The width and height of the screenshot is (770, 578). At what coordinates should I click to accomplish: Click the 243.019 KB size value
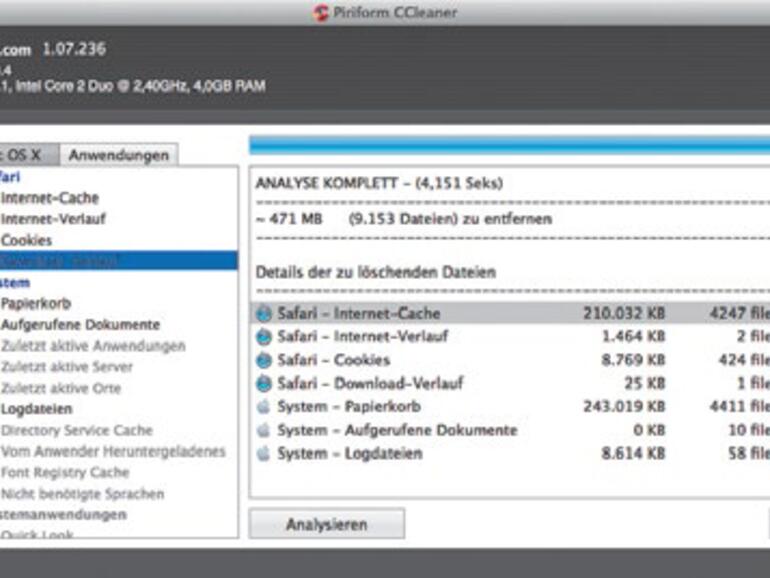(624, 407)
